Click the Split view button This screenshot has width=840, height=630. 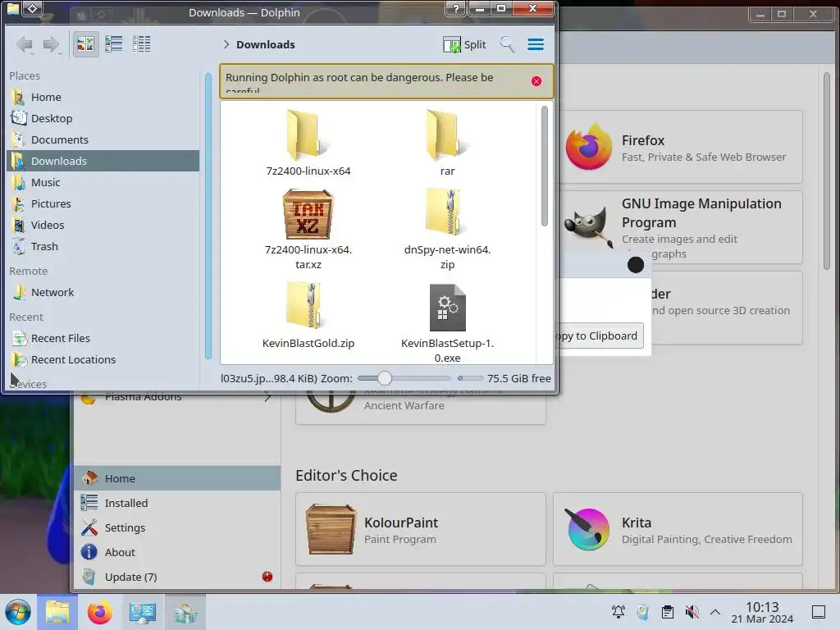click(464, 44)
